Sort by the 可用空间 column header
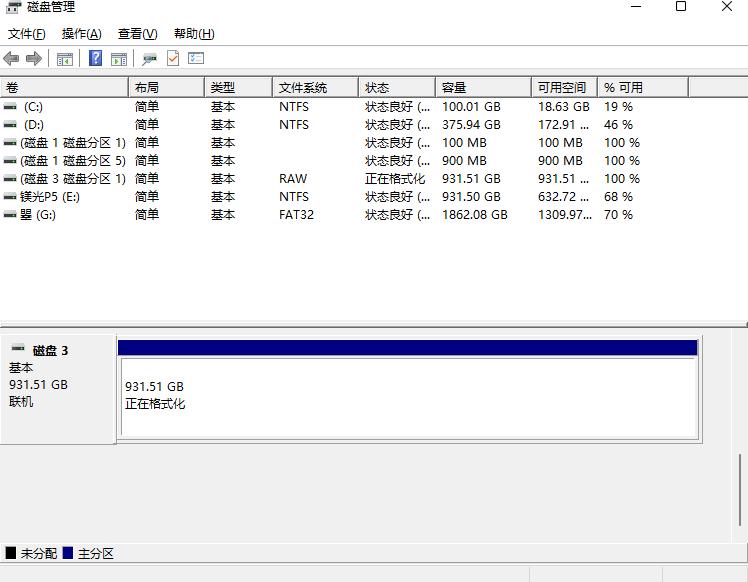The height and width of the screenshot is (582, 748). tap(564, 88)
